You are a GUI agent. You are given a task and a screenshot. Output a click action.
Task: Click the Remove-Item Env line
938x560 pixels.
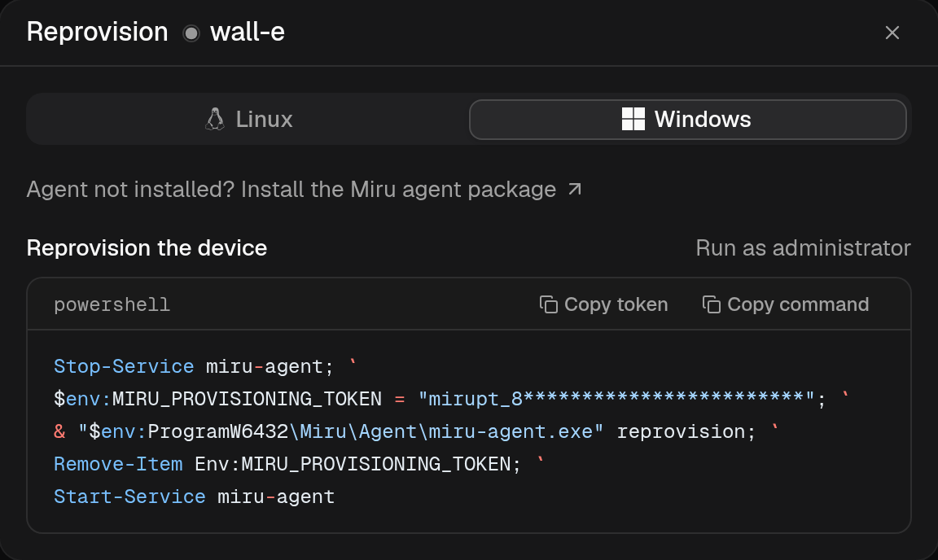[x=299, y=464]
